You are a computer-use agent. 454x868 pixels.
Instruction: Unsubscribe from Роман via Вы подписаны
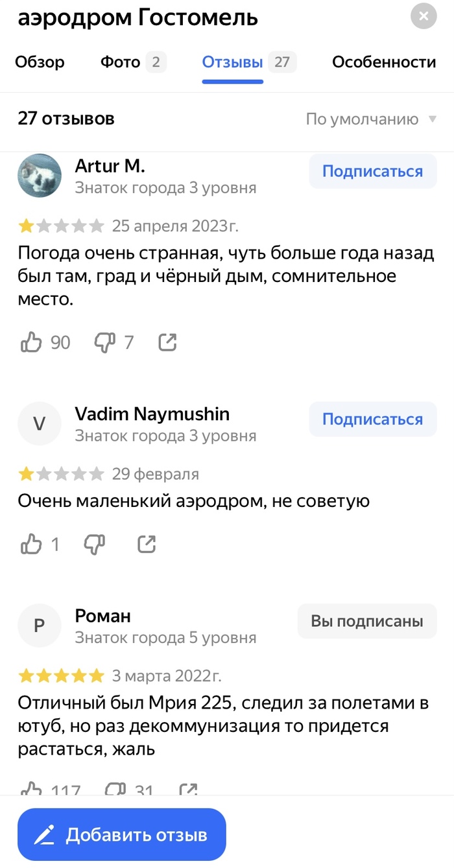pos(366,622)
